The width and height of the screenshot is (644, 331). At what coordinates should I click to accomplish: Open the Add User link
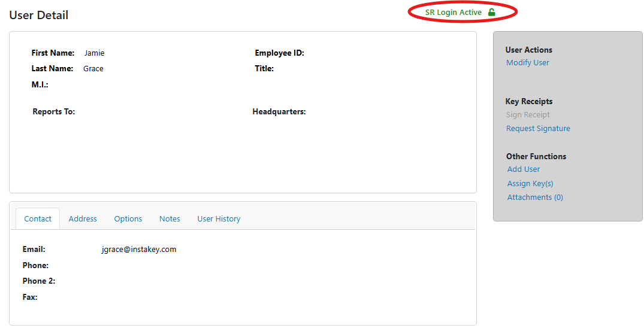pyautogui.click(x=523, y=169)
